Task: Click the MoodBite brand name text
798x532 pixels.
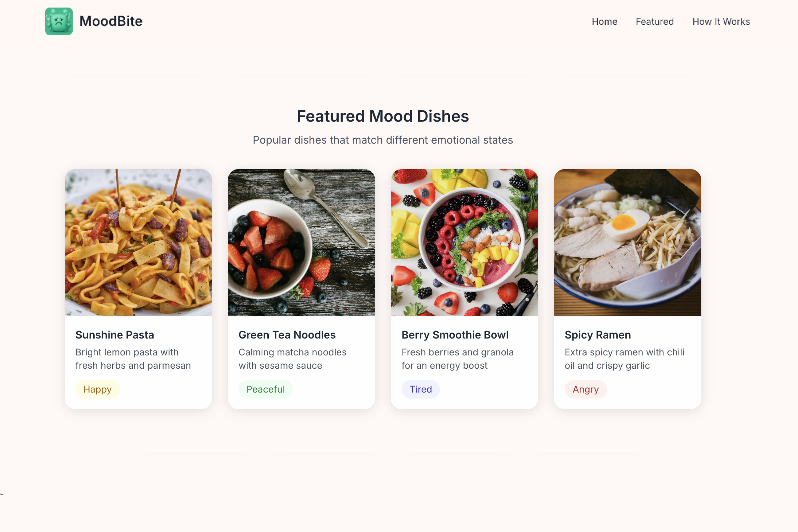Action: point(111,21)
